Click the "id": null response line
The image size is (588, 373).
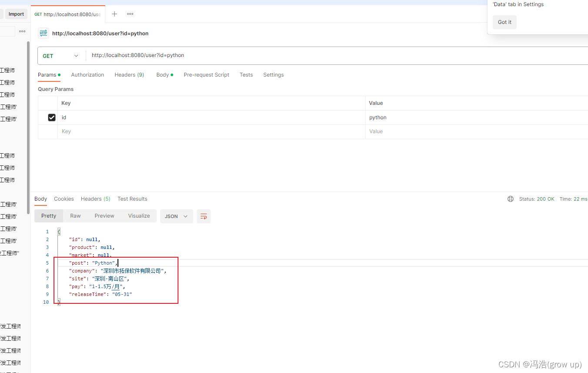[84, 239]
